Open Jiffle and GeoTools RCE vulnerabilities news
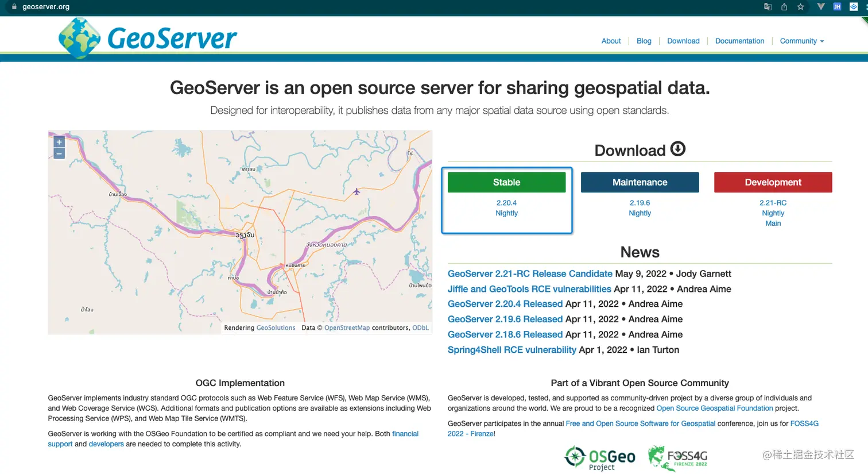868x474 pixels. pyautogui.click(x=529, y=289)
